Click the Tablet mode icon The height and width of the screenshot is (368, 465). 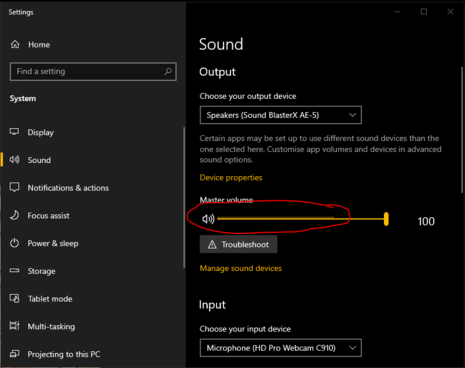click(x=14, y=298)
